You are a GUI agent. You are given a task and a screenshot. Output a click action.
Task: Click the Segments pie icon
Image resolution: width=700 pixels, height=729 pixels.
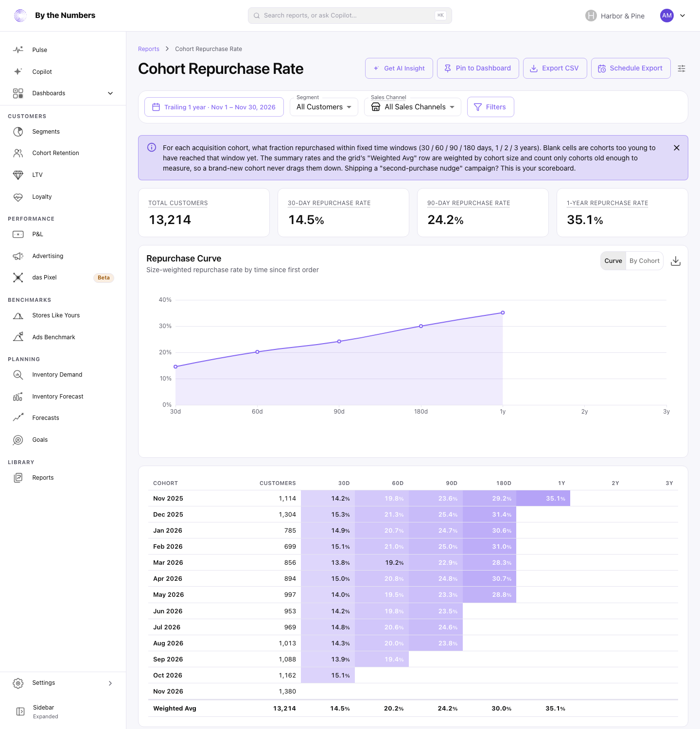pyautogui.click(x=18, y=132)
